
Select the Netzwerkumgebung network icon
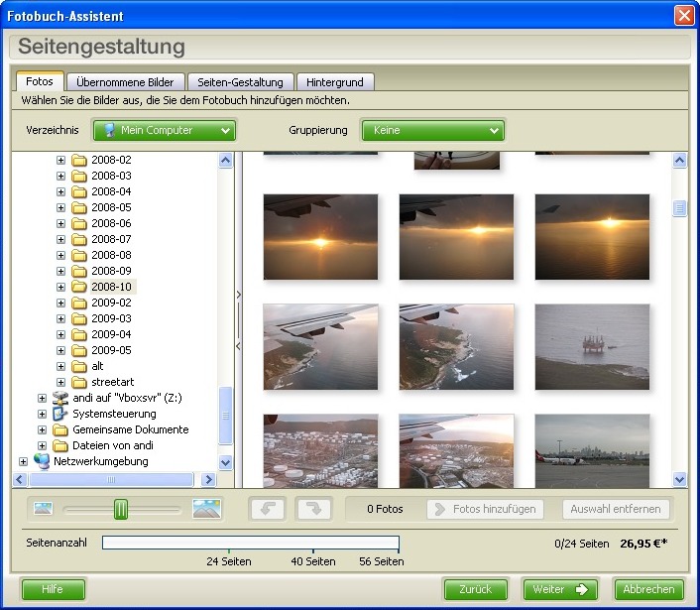point(42,461)
